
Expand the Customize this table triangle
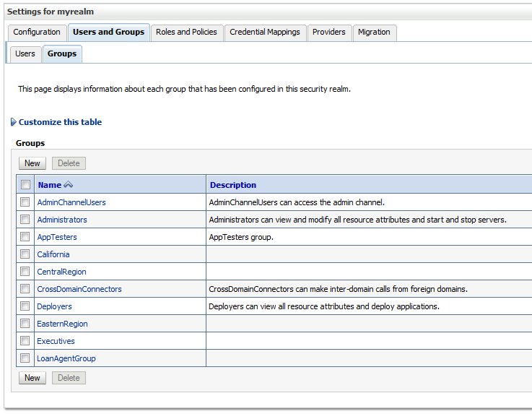[x=14, y=122]
